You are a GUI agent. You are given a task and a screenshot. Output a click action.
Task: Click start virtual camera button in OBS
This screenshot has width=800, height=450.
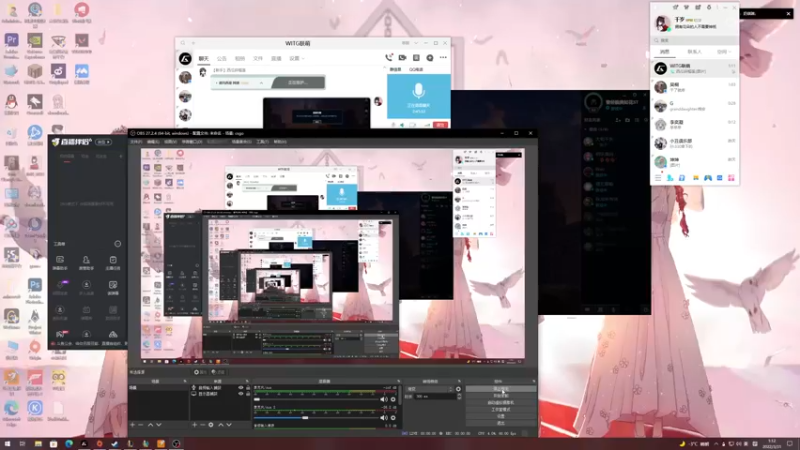click(501, 403)
